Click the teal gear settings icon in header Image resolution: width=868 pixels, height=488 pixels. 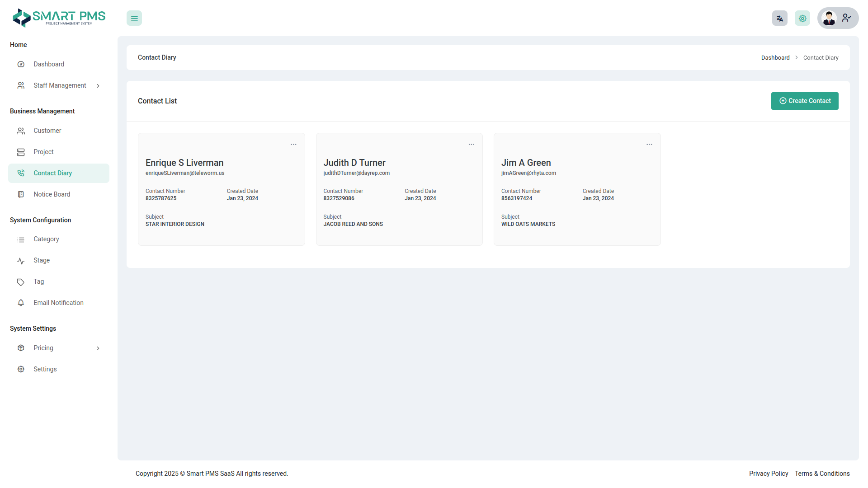[x=802, y=19]
